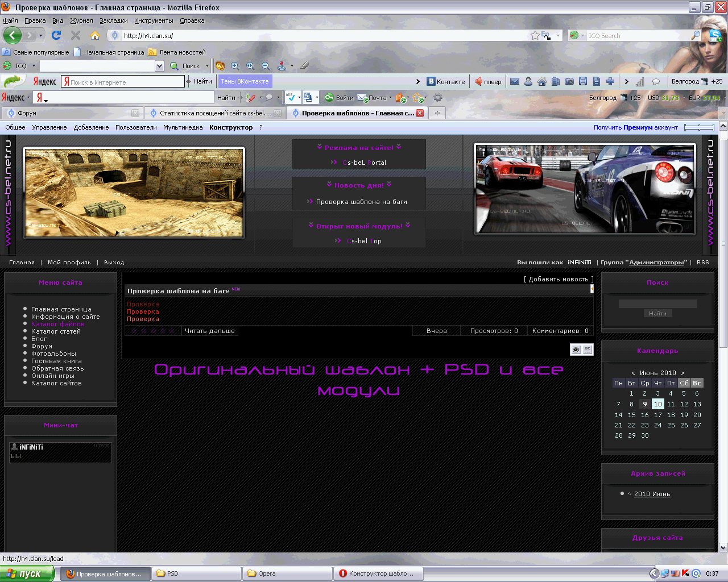
Task: Click the settings gear in Yandex bar
Action: click(438, 98)
